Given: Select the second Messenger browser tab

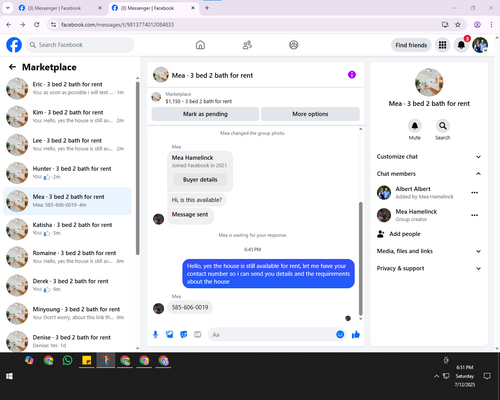Looking at the screenshot, I should (x=153, y=8).
